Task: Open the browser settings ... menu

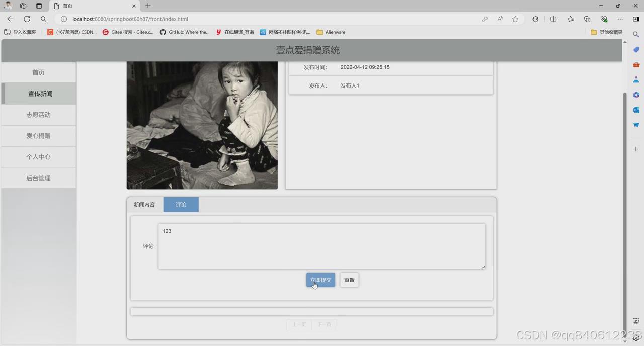Action: tap(620, 19)
